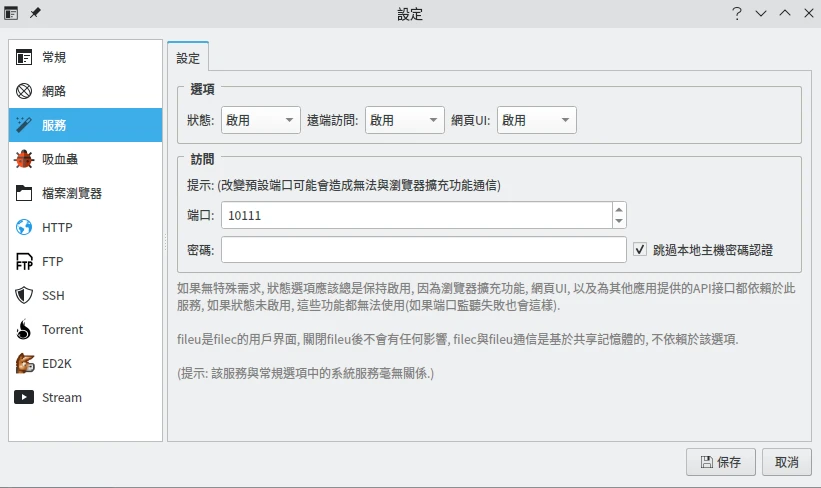This screenshot has width=821, height=488.
Task: Select the FTP label in sidebar
Action: click(52, 261)
